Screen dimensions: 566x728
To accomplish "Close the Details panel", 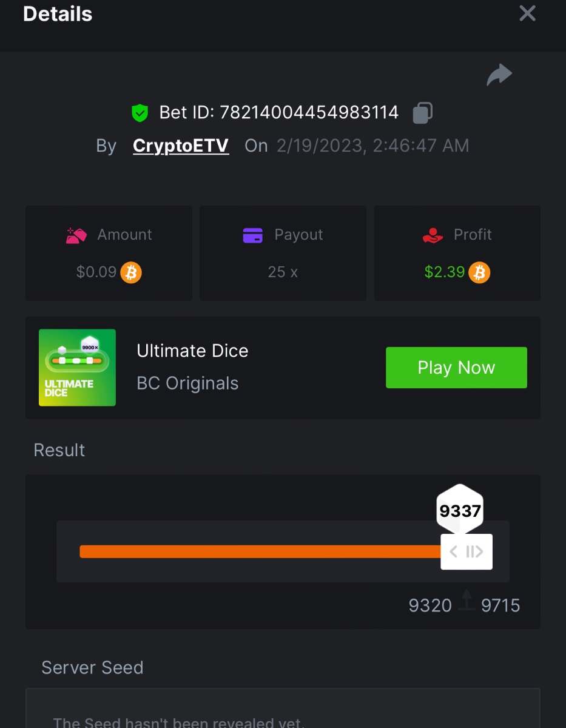I will point(527,13).
